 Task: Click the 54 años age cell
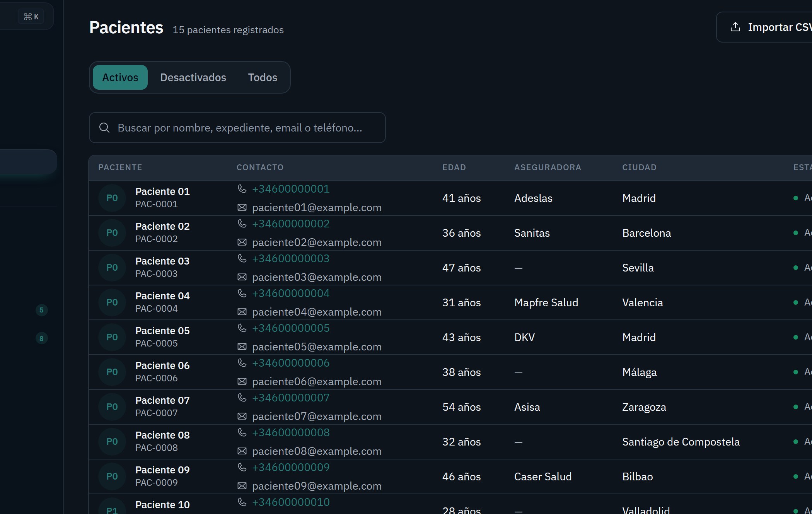click(462, 407)
